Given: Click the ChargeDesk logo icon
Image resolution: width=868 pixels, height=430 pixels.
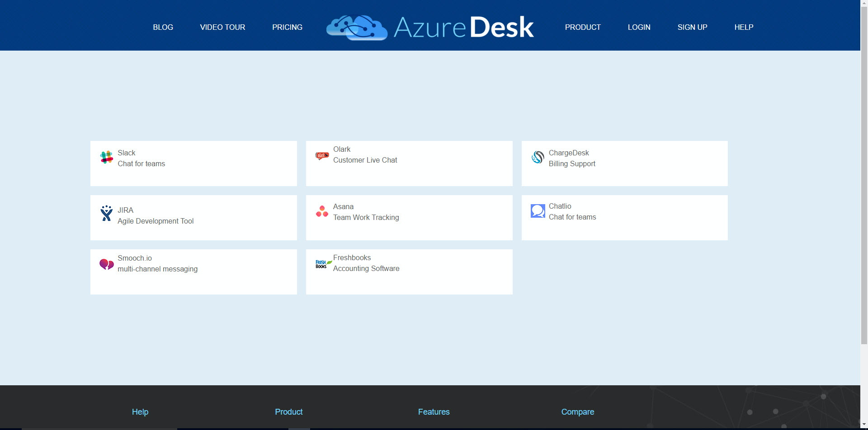Looking at the screenshot, I should click(538, 157).
